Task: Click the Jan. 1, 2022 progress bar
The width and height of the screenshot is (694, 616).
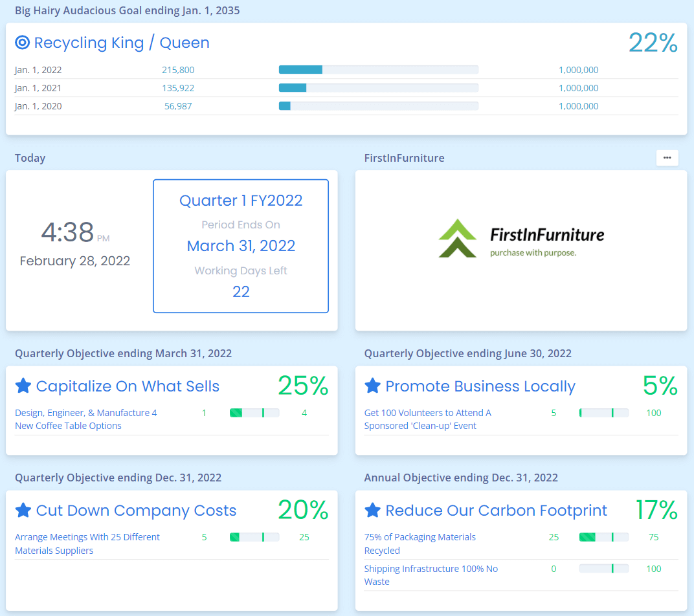Action: [378, 70]
